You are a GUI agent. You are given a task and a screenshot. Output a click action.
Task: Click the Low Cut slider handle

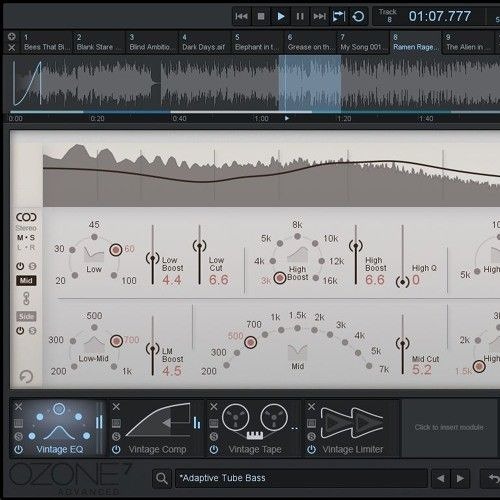click(x=199, y=246)
